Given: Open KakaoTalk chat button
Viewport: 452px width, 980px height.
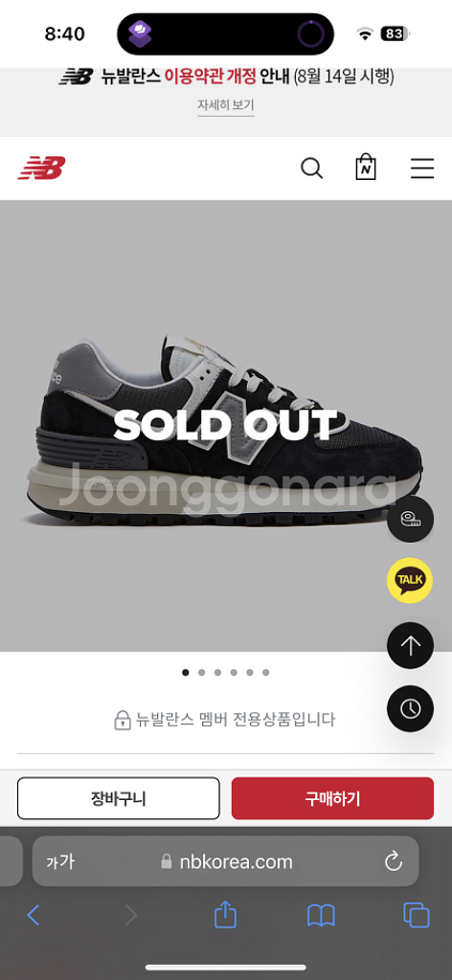Looking at the screenshot, I should (x=410, y=581).
